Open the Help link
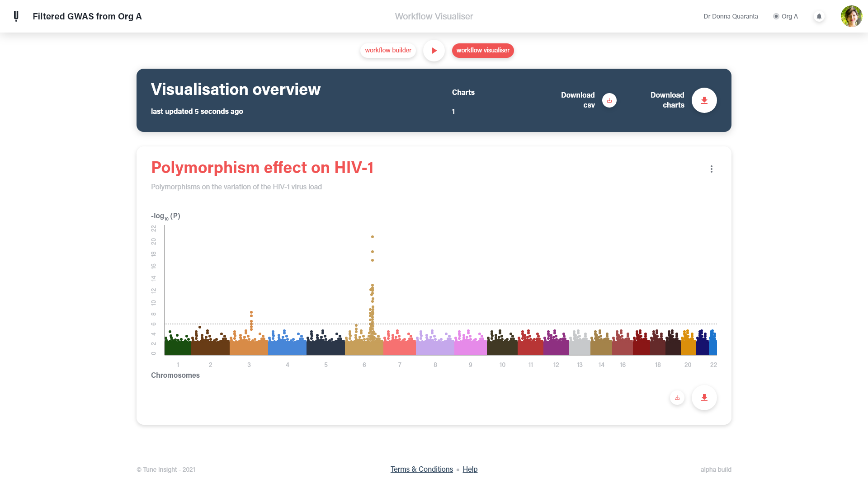The height and width of the screenshot is (488, 868). pyautogui.click(x=470, y=469)
